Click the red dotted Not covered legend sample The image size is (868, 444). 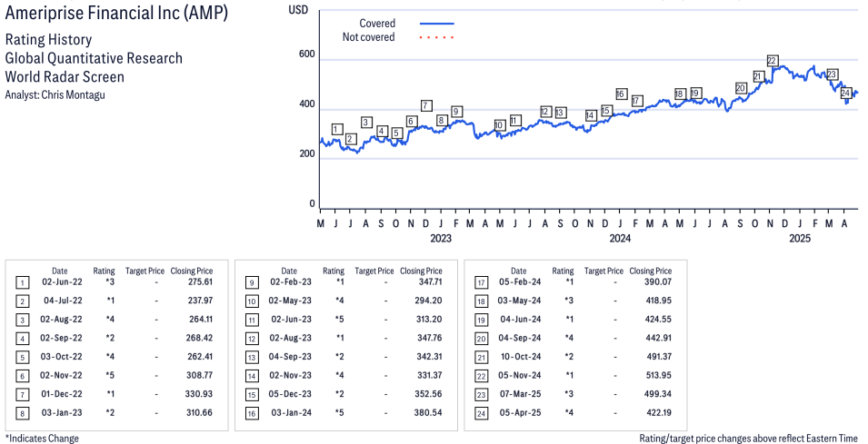(437, 37)
